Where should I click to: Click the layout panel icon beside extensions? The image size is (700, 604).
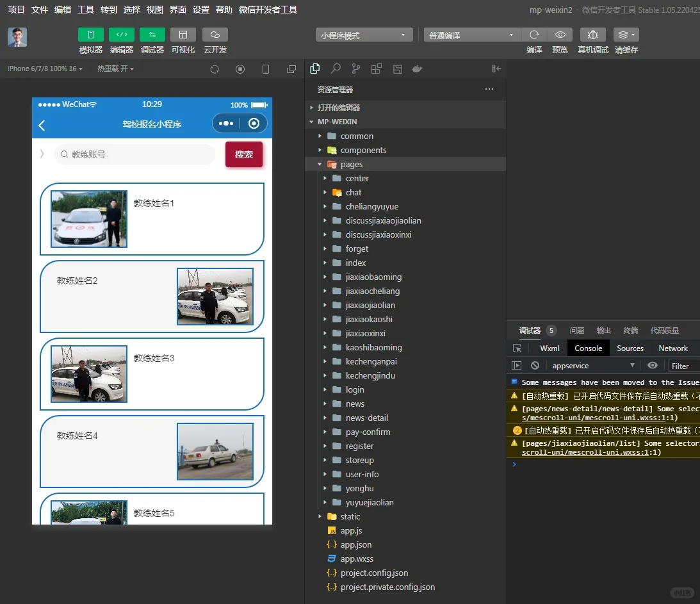(x=397, y=69)
